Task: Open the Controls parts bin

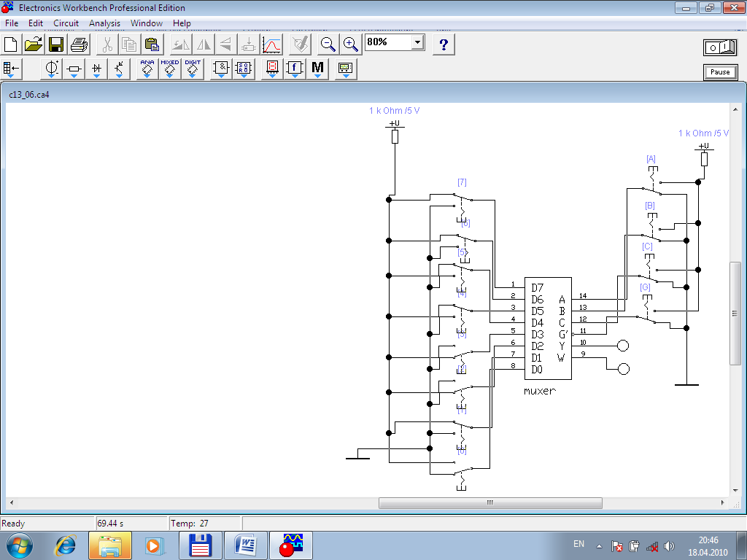Action: (x=295, y=69)
